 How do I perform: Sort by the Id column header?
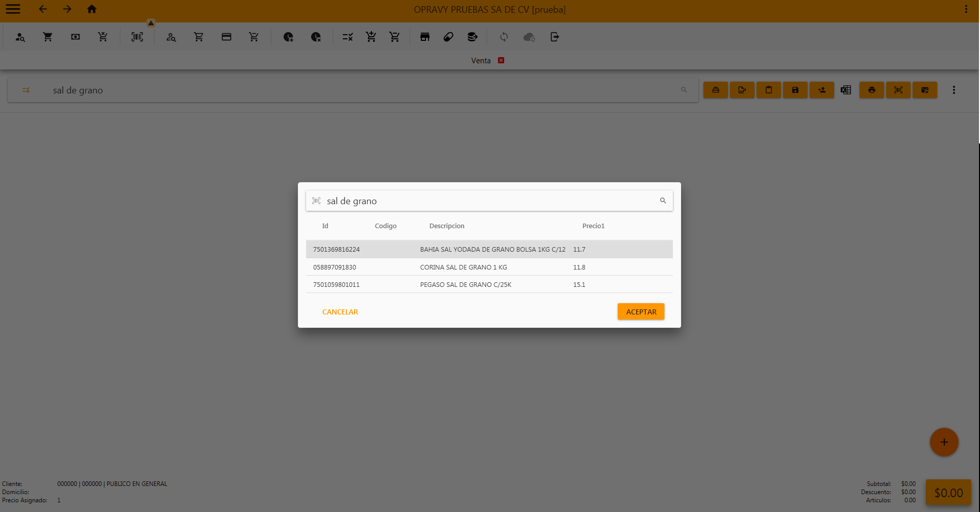[x=325, y=226]
